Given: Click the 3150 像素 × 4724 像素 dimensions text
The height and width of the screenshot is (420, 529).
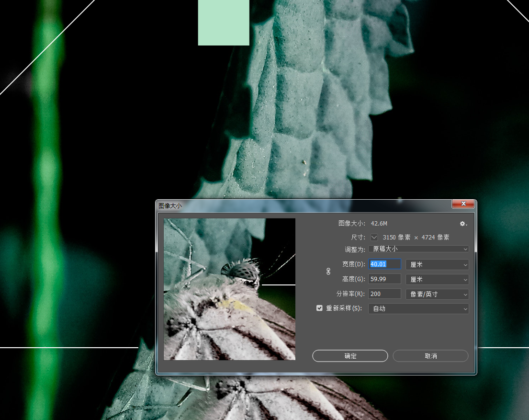Looking at the screenshot, I should point(416,238).
